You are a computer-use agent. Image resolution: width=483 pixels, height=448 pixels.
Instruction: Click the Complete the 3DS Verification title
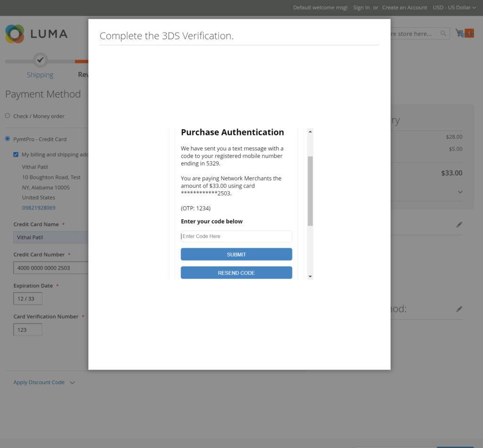coord(167,36)
